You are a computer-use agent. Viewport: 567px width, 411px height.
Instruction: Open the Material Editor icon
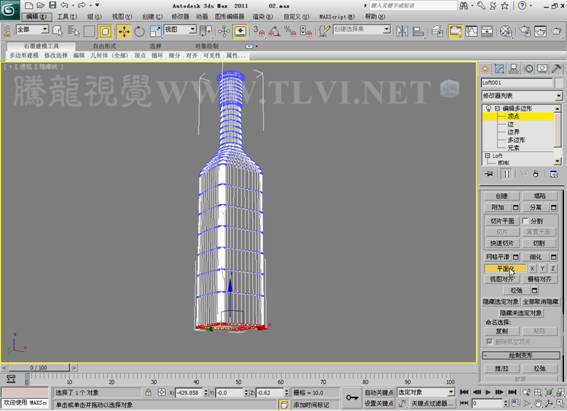pyautogui.click(x=506, y=31)
